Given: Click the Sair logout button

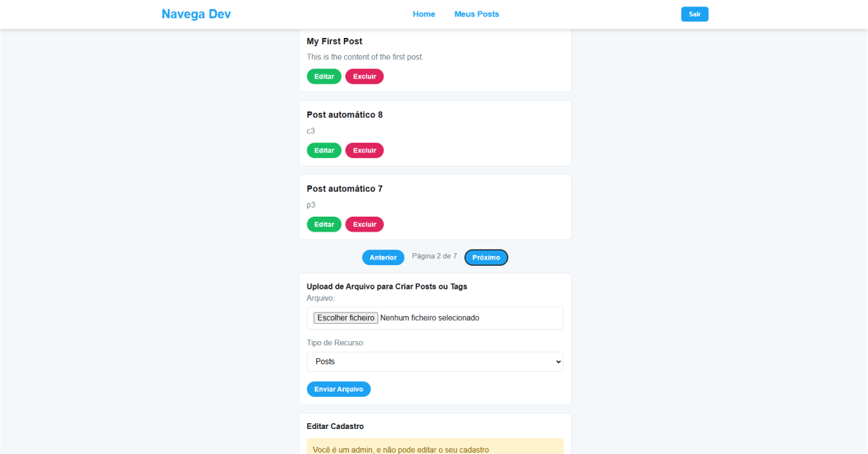Looking at the screenshot, I should pyautogui.click(x=694, y=14).
